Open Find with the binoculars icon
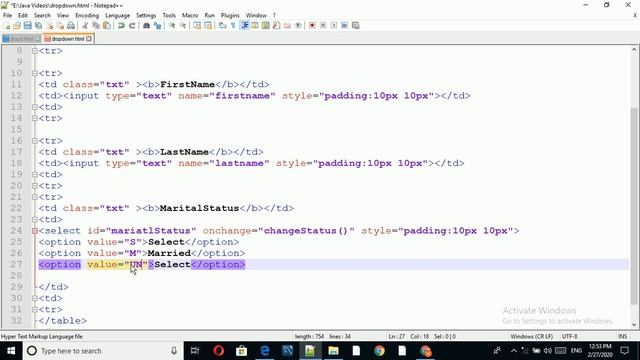 tap(146, 26)
